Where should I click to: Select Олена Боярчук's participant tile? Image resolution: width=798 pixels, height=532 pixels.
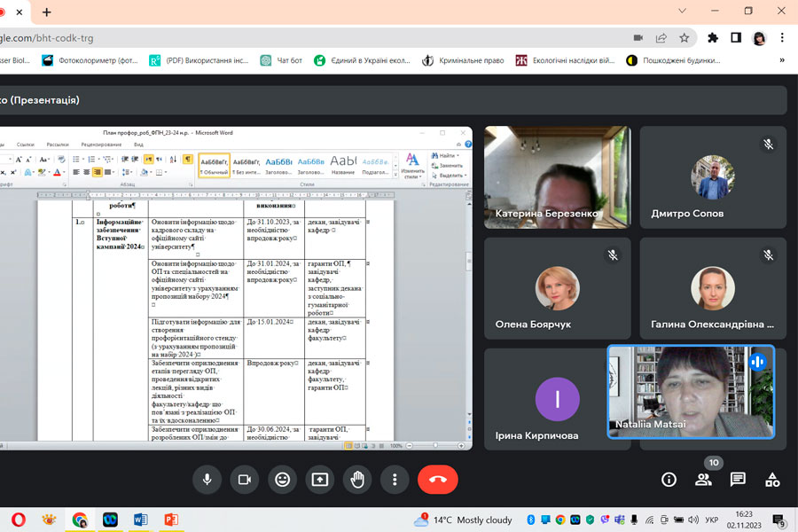click(558, 288)
